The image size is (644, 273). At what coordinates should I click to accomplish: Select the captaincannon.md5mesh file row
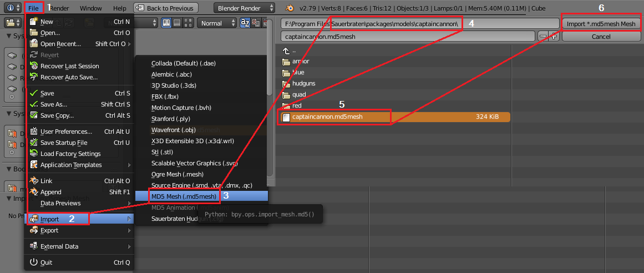pos(395,117)
